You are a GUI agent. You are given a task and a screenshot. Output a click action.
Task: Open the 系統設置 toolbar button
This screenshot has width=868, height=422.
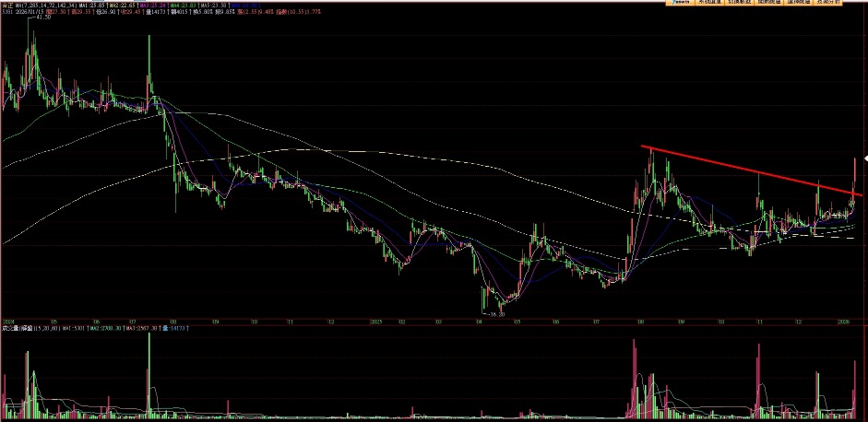pos(709,2)
